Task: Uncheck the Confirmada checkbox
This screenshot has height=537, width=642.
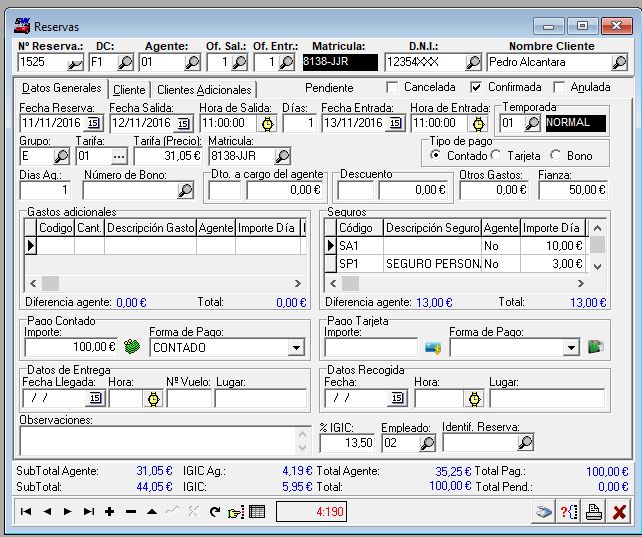Action: [476, 87]
